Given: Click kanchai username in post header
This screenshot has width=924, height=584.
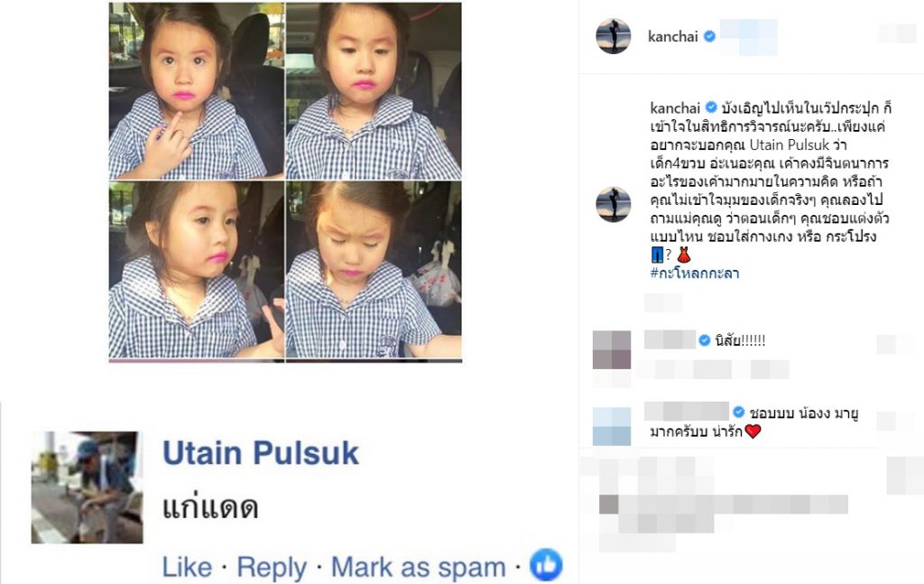Looking at the screenshot, I should [x=672, y=36].
